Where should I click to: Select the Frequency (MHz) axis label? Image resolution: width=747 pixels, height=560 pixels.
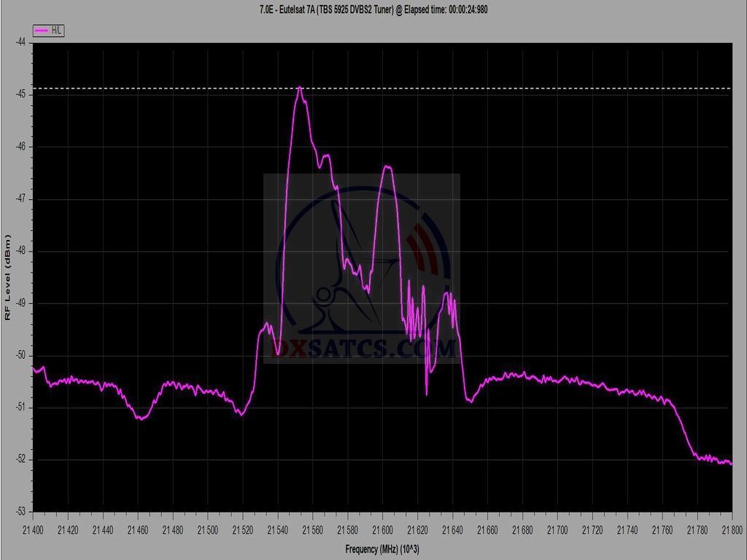coord(383,548)
